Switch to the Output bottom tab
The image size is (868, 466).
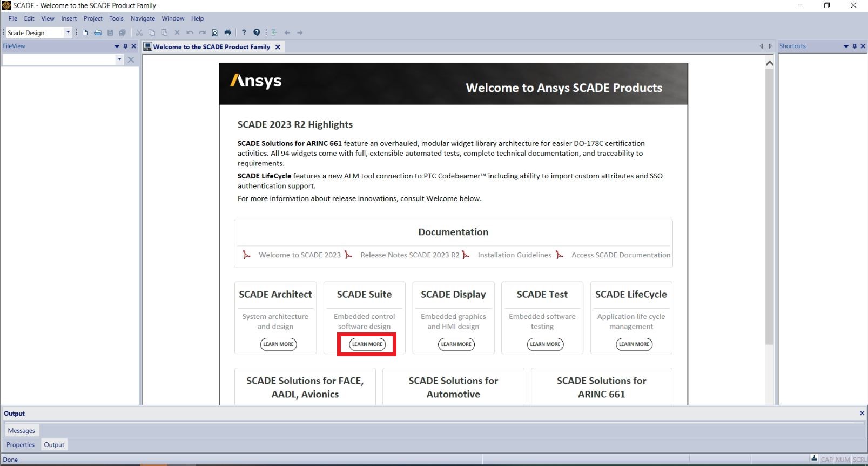pos(54,445)
